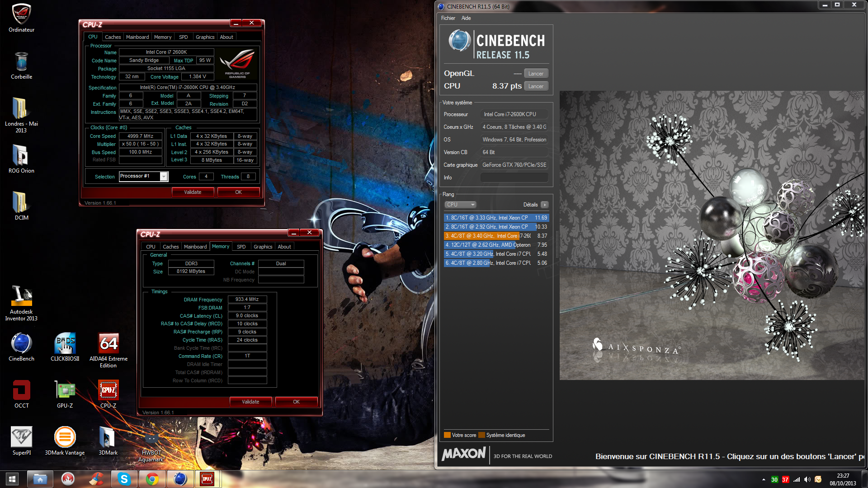Click OK in top CPU-Z window
The image size is (868, 488).
pos(239,192)
